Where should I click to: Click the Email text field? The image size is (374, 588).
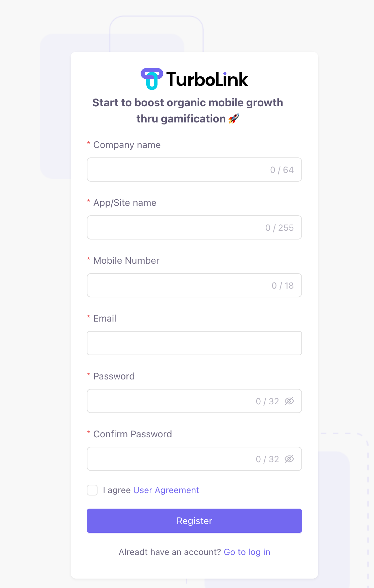pos(194,343)
